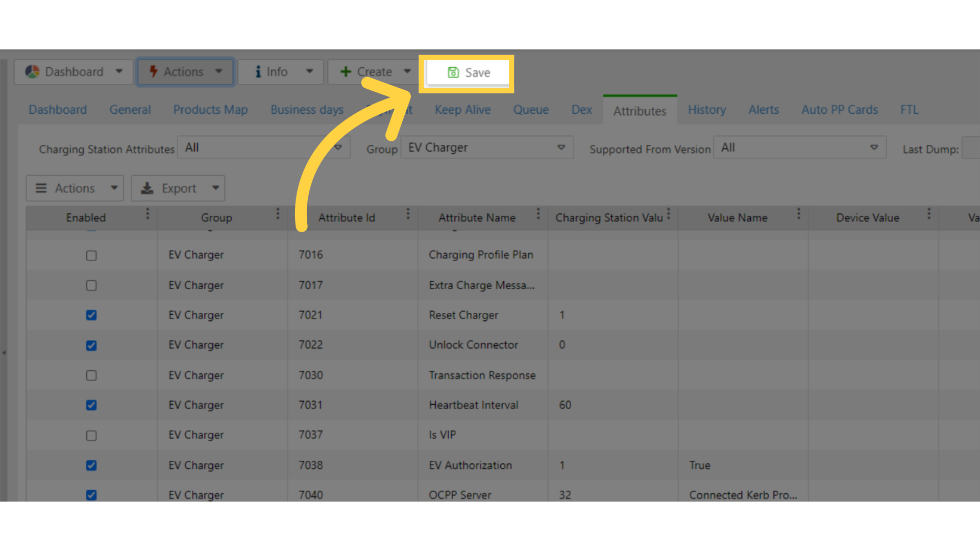Click the Export download icon
The width and height of the screenshot is (980, 551).
pos(147,188)
